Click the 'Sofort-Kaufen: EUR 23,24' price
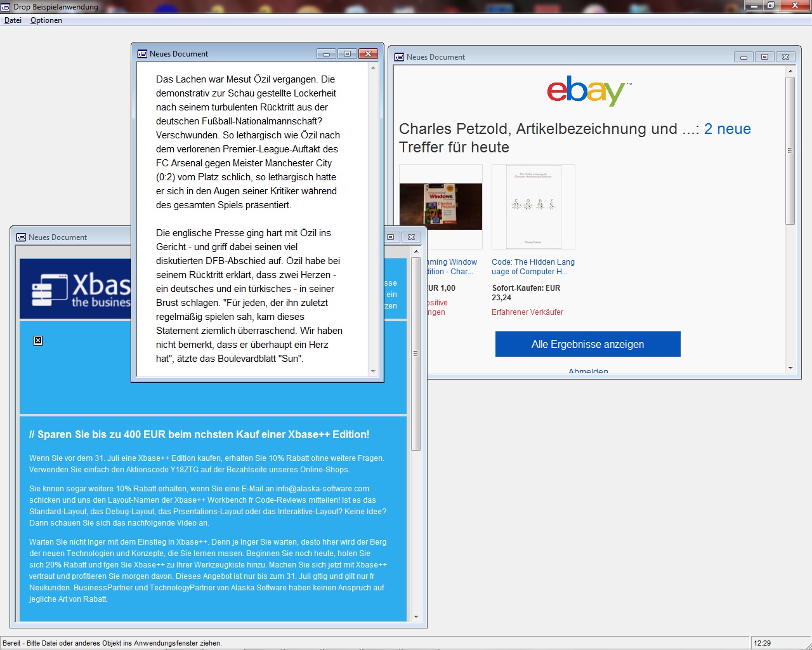812x650 pixels. (x=526, y=293)
